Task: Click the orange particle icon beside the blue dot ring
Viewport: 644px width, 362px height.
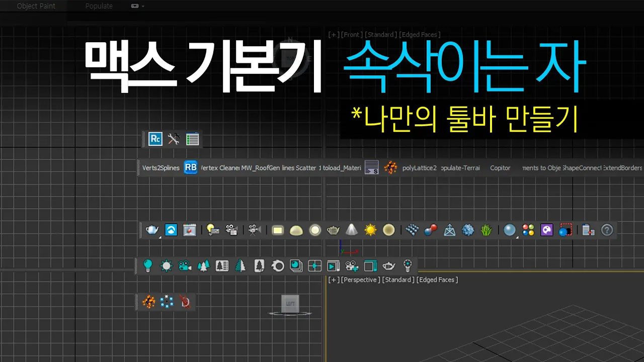Action: pos(148,302)
